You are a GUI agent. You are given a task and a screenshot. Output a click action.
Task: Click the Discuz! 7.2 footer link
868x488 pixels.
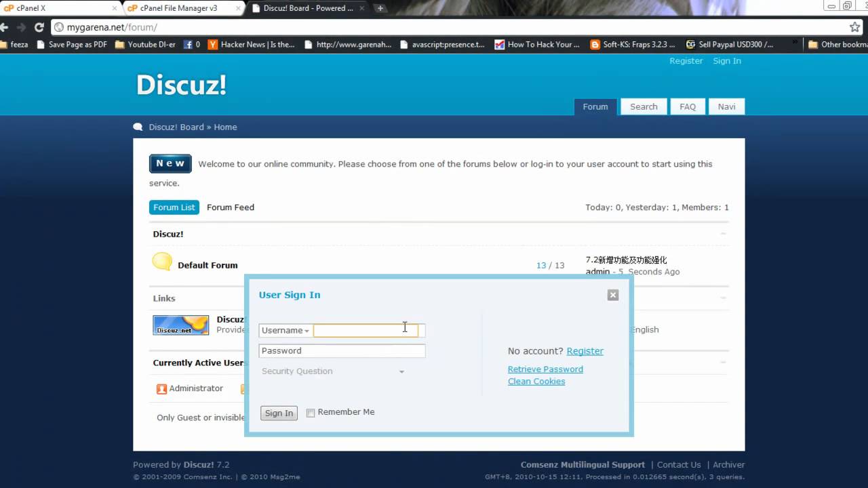coord(206,465)
